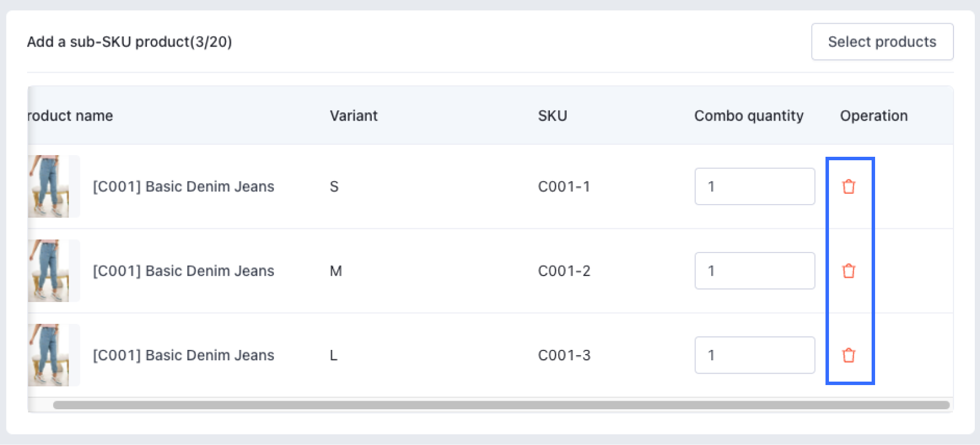The height and width of the screenshot is (445, 980).
Task: Focus combo quantity field for C001-2
Action: pyautogui.click(x=755, y=271)
